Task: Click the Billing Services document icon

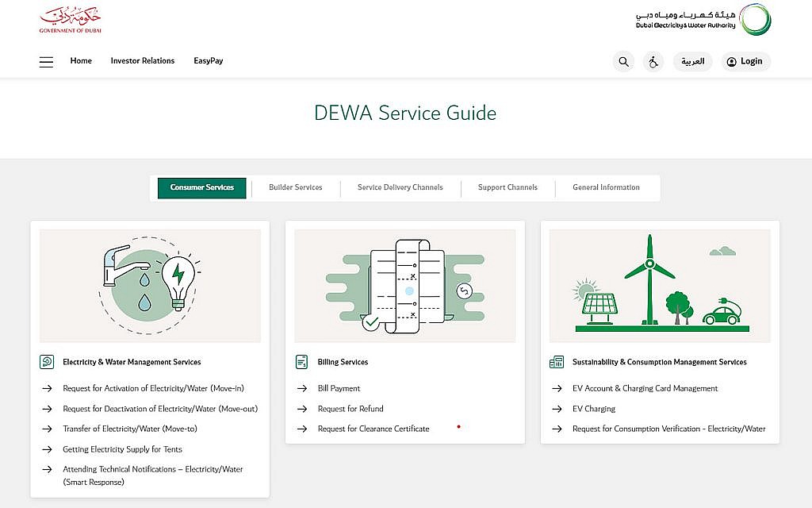Action: (x=301, y=362)
